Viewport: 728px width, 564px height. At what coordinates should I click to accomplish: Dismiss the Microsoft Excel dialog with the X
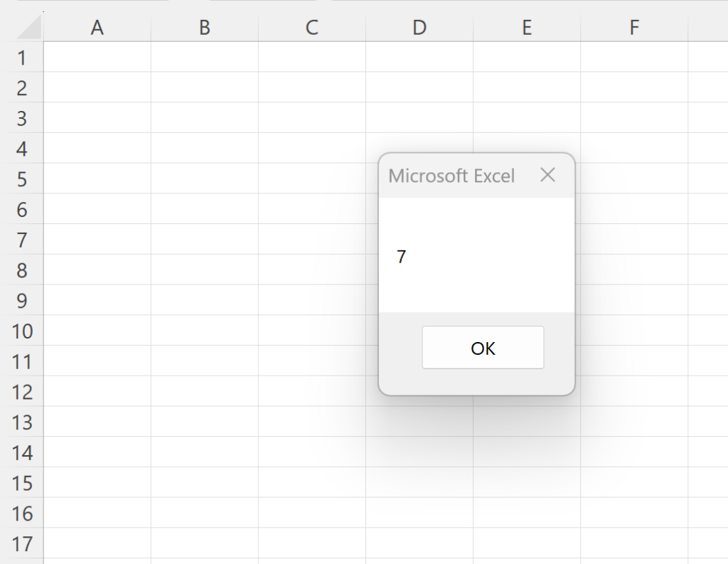coord(547,175)
